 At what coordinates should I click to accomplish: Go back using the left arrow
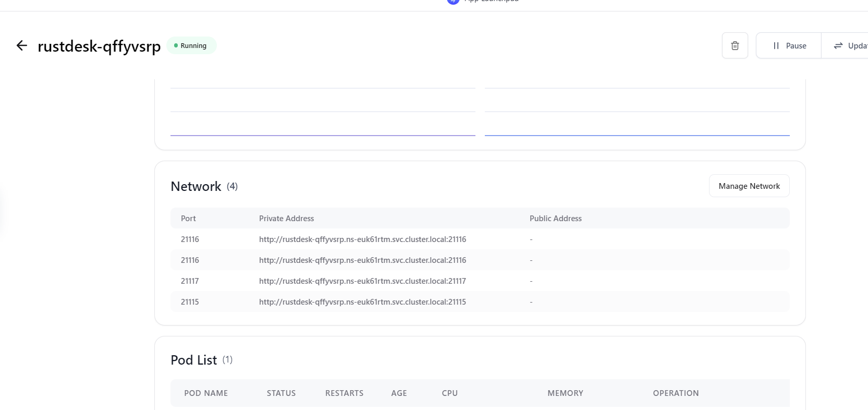(21, 46)
